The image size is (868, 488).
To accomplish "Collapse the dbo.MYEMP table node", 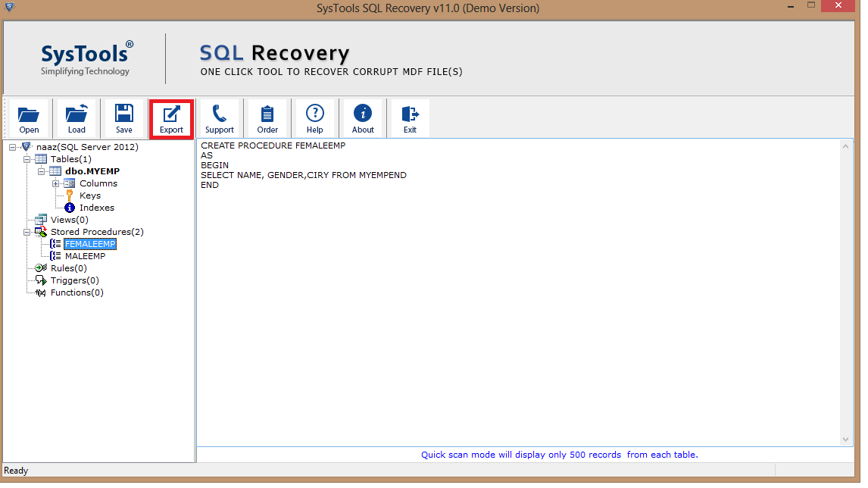I will pyautogui.click(x=41, y=172).
